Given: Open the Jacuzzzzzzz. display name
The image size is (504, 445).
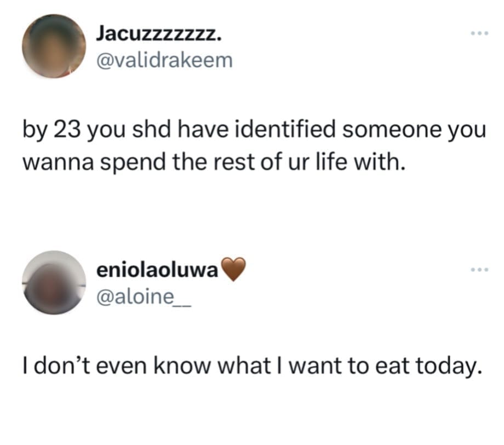Looking at the screenshot, I should (x=159, y=35).
